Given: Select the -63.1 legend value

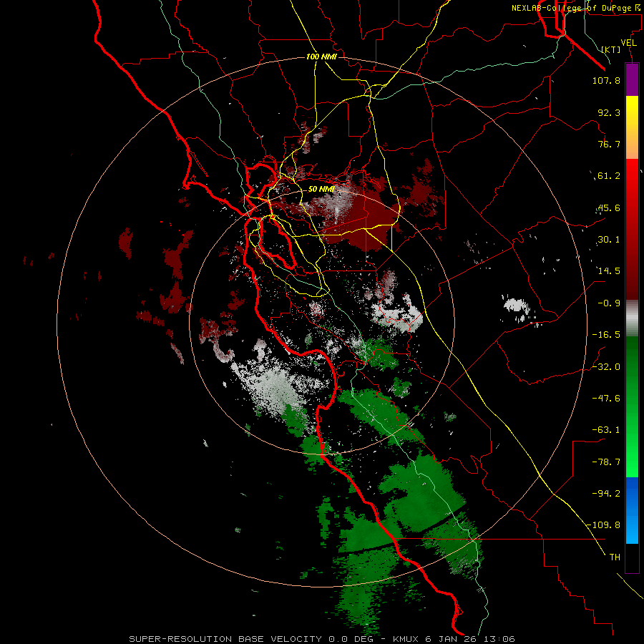Looking at the screenshot, I should (x=606, y=430).
